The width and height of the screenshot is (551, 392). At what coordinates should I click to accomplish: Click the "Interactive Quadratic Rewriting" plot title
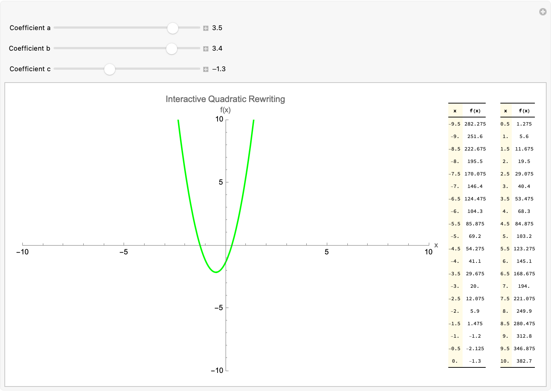[225, 99]
